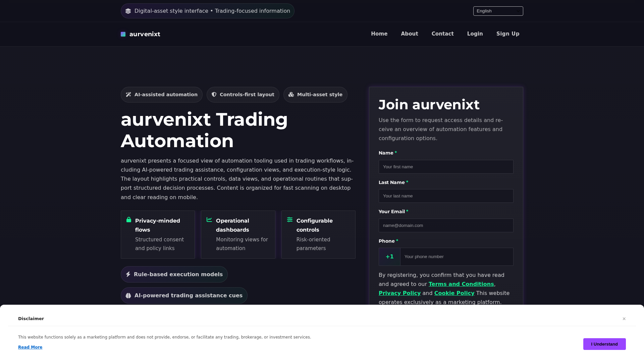This screenshot has width=644, height=362.
Task: Click the AI-assisted automation pill
Action: coord(162,95)
